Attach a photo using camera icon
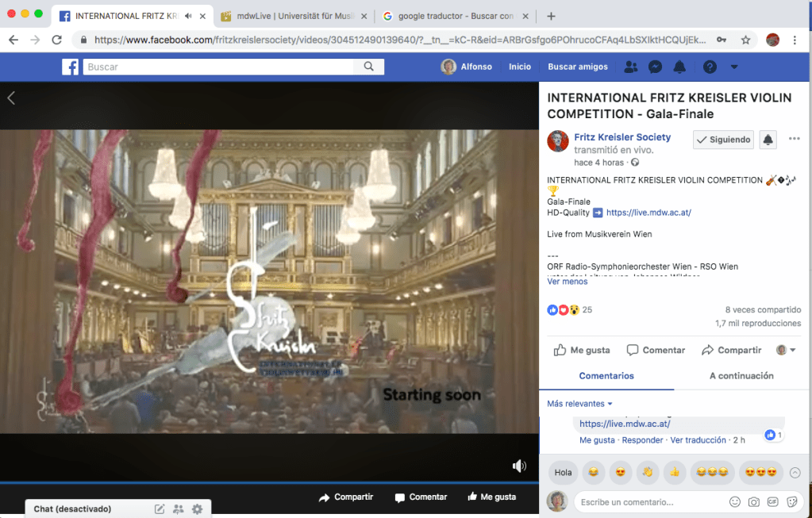Image resolution: width=812 pixels, height=518 pixels. coord(754,502)
